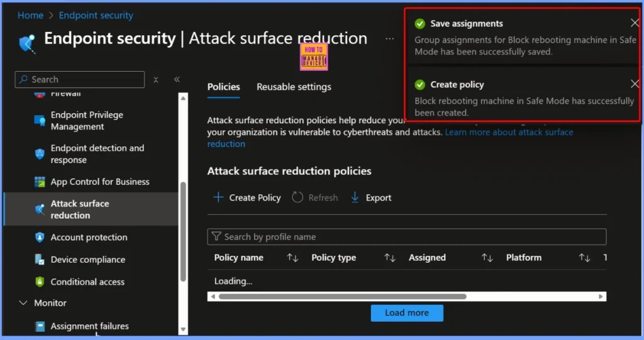644x340 pixels.
Task: Click the horizontal table scrollbar thumb
Action: (x=343, y=297)
